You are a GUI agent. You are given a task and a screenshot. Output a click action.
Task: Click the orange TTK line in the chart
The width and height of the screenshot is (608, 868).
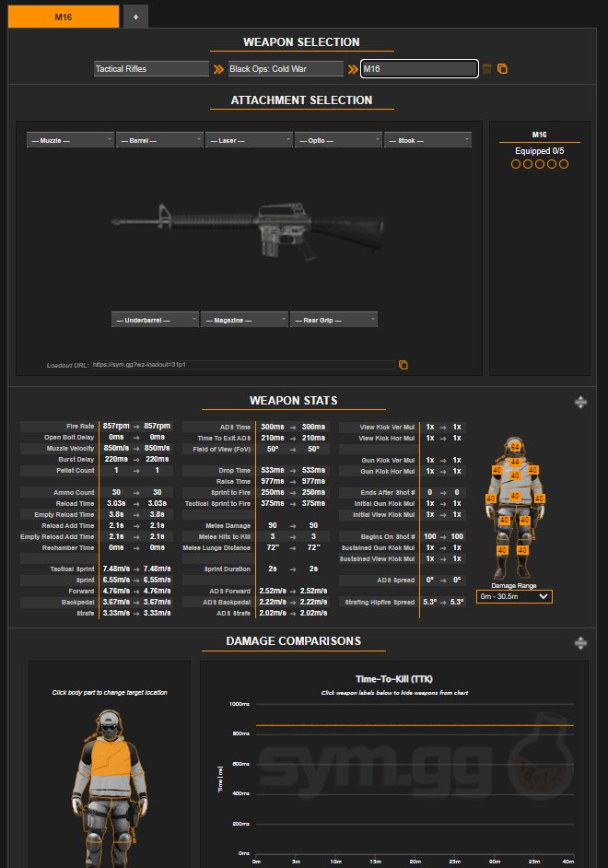[x=415, y=725]
